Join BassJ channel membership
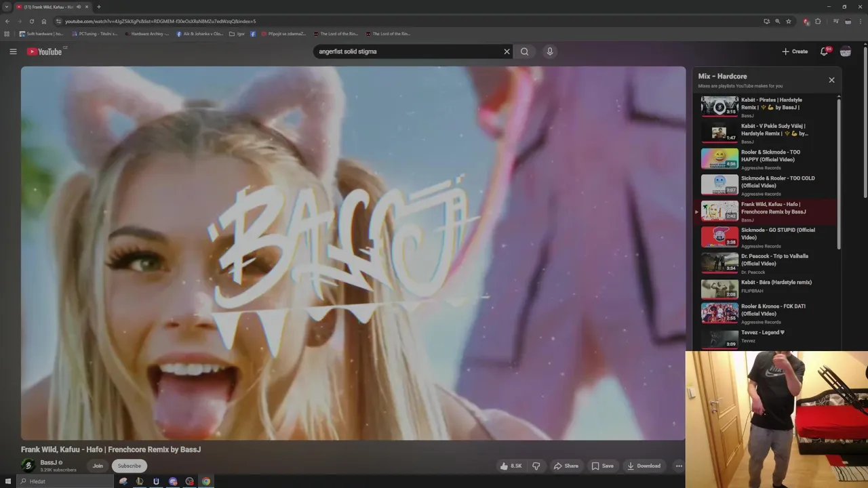This screenshot has width=868, height=488. (98, 466)
